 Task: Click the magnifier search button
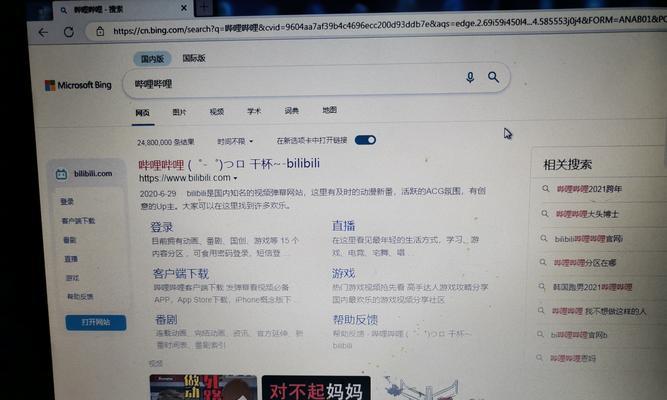493,77
